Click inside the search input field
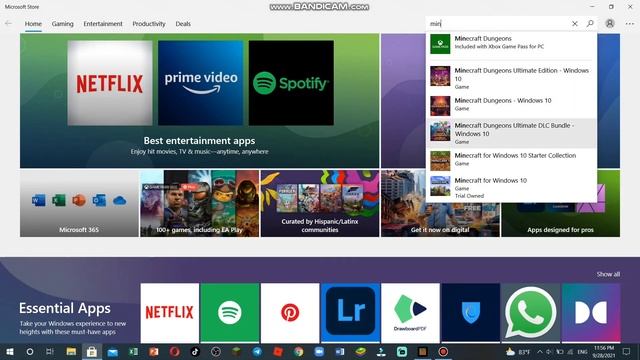 pos(498,24)
